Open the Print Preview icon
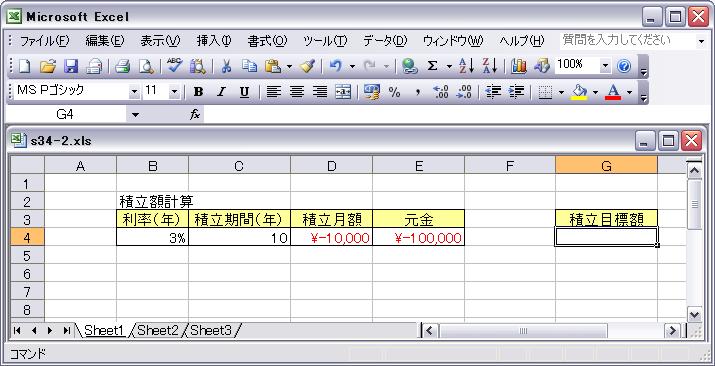Viewport: 715px width, 366px height. pyautogui.click(x=146, y=67)
